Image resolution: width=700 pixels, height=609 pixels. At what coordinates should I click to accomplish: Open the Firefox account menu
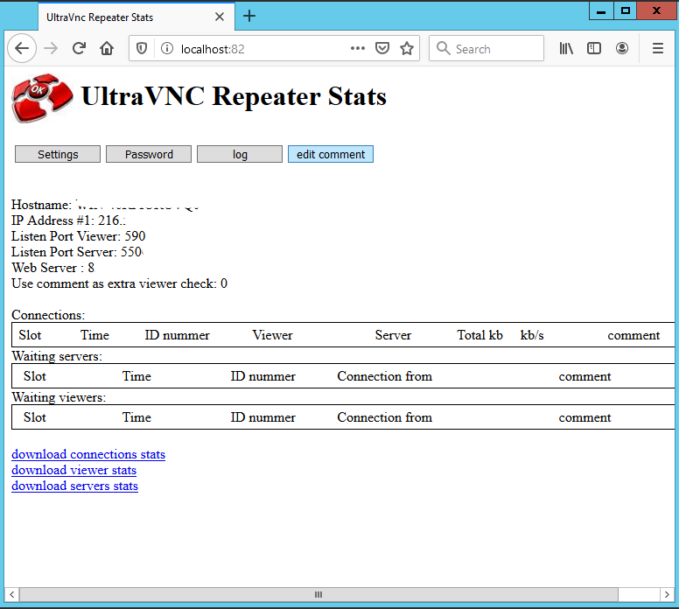622,48
